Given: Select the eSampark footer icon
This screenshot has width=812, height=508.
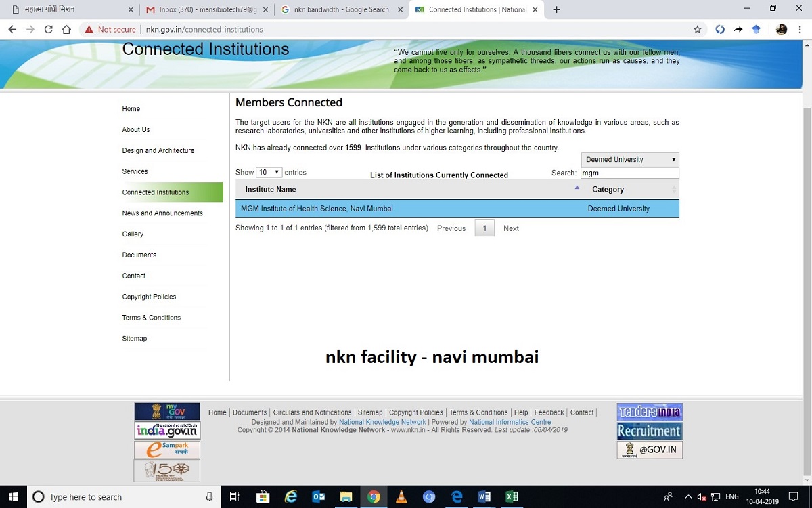Looking at the screenshot, I should point(166,448).
